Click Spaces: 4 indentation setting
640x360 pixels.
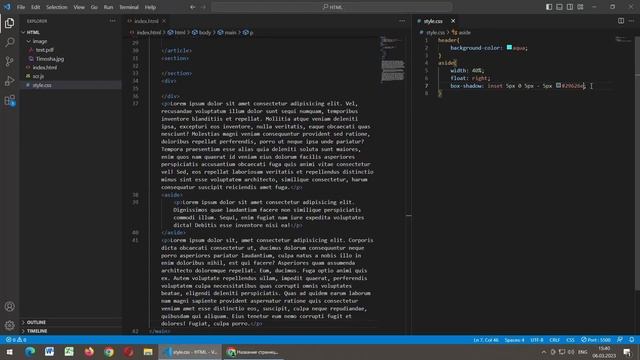[x=514, y=340]
